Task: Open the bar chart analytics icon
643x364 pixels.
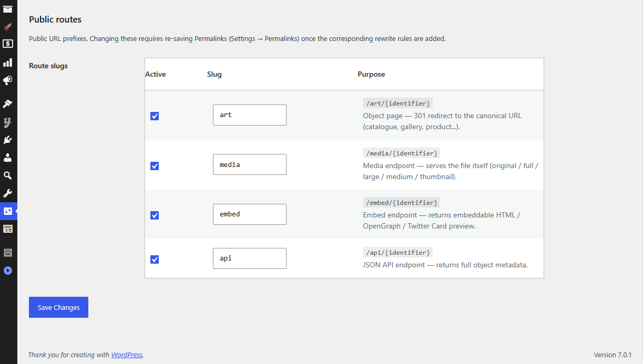Action: [x=8, y=63]
